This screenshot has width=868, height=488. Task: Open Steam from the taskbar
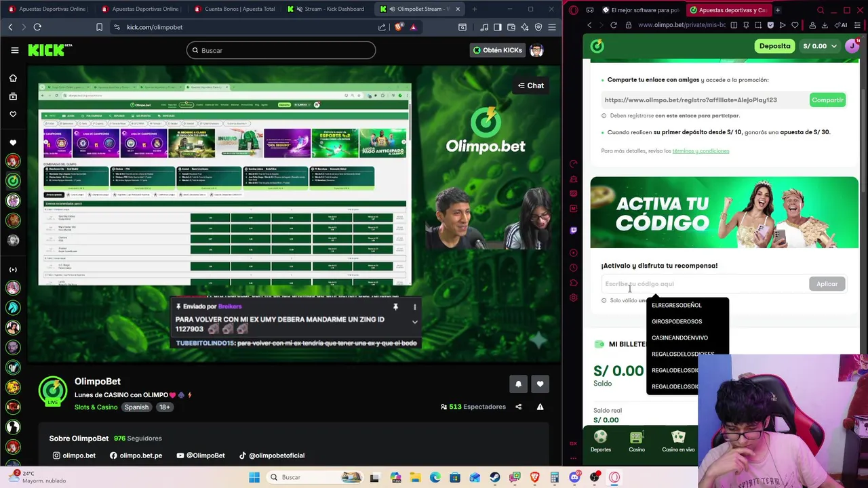point(495,477)
